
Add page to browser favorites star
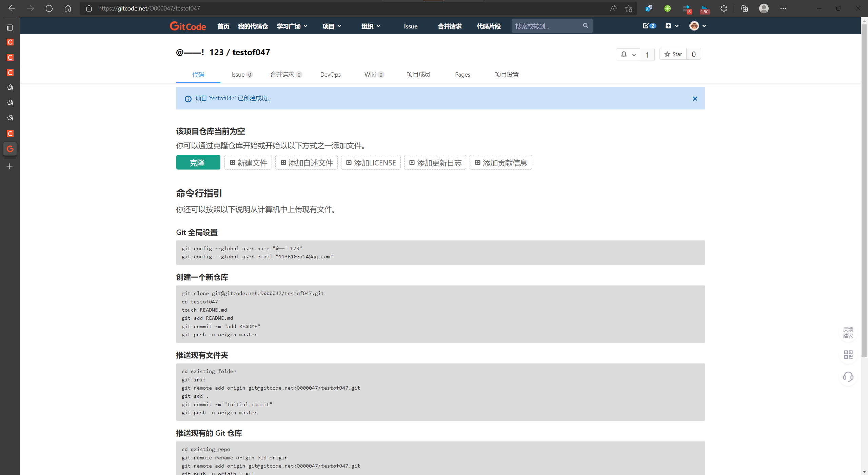[628, 8]
